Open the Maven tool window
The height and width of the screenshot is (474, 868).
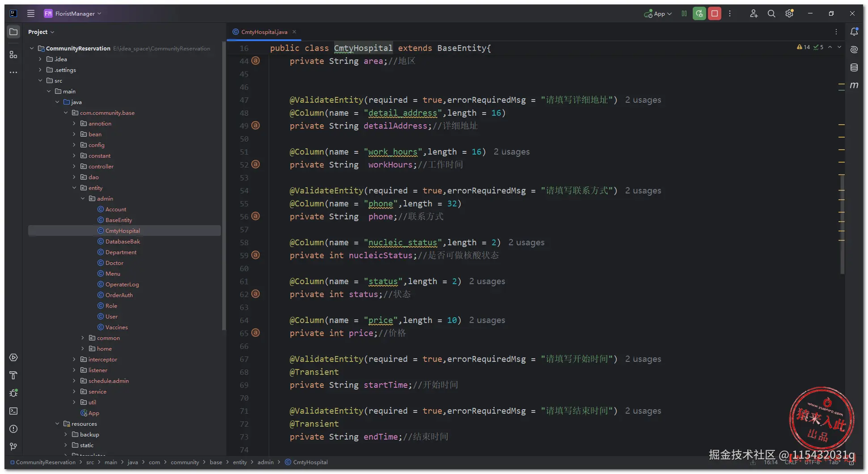(x=854, y=85)
